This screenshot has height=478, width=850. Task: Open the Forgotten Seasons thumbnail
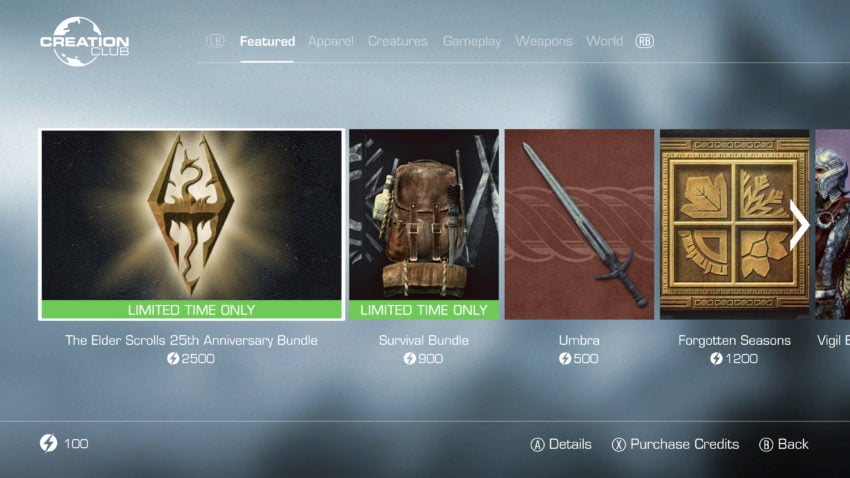click(735, 224)
